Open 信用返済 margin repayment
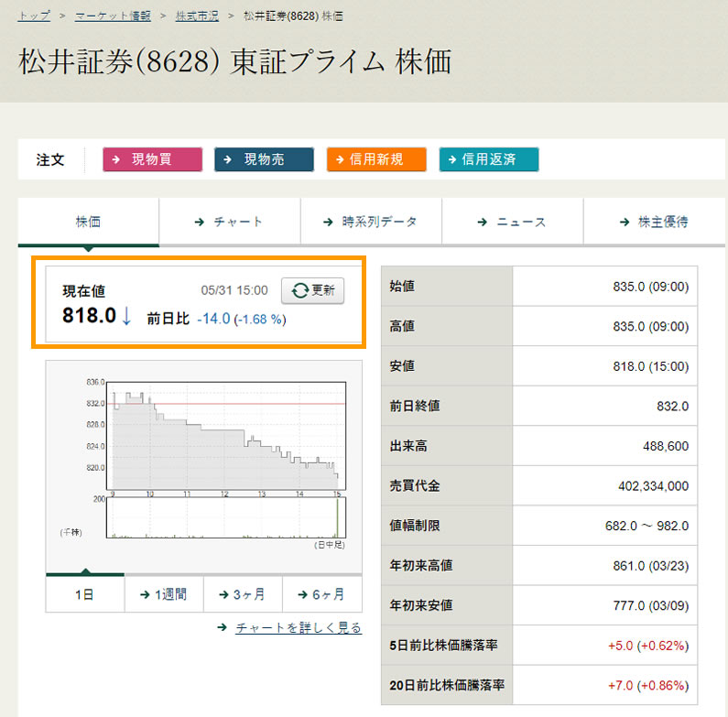728x717 pixels. click(489, 159)
